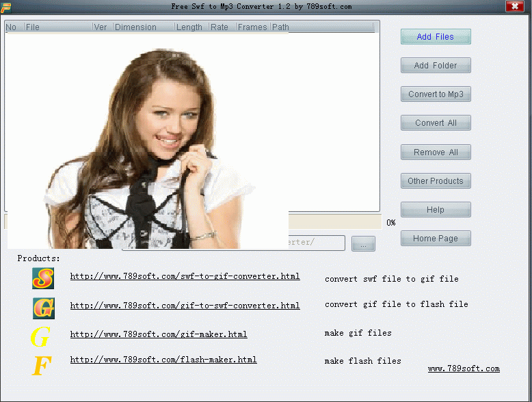Image resolution: width=532 pixels, height=402 pixels.
Task: Open the Help button
Action: [436, 210]
